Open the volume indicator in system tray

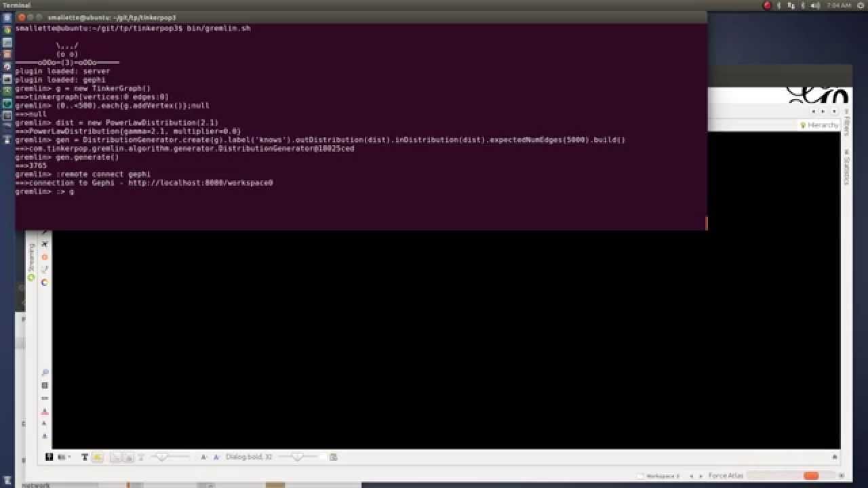click(814, 5)
